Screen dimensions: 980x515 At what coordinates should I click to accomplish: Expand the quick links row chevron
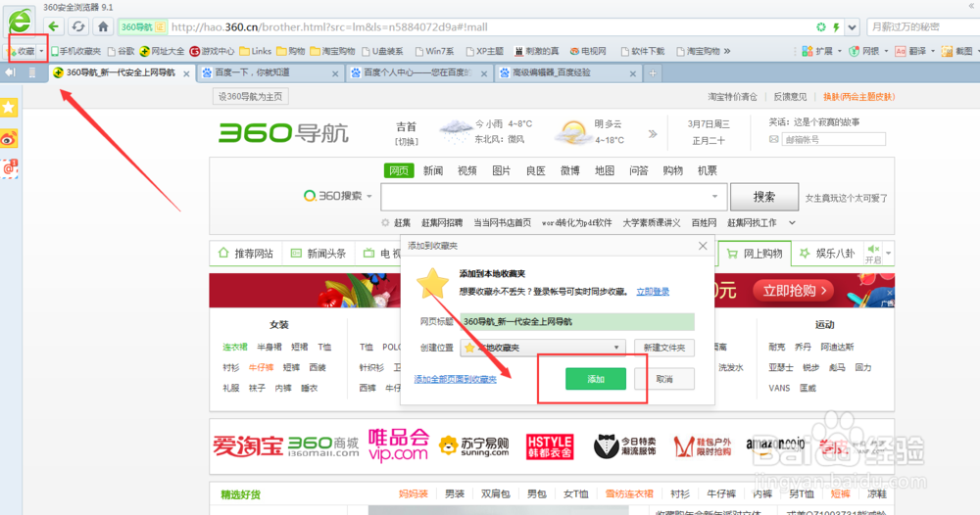click(792, 223)
